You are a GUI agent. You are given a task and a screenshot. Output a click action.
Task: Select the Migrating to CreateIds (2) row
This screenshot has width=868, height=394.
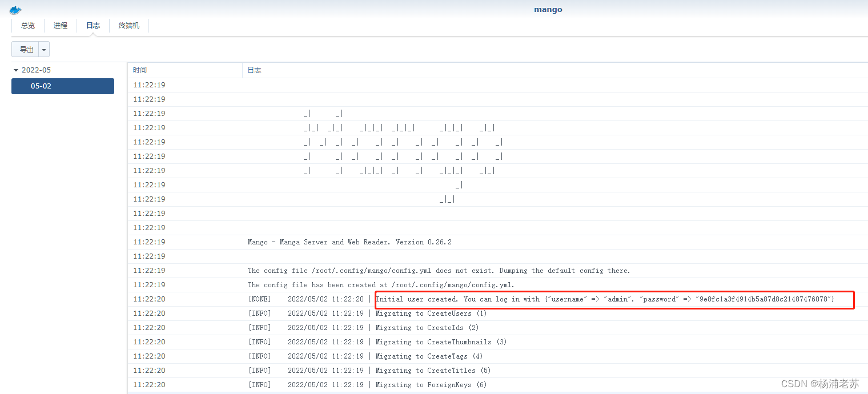point(498,328)
